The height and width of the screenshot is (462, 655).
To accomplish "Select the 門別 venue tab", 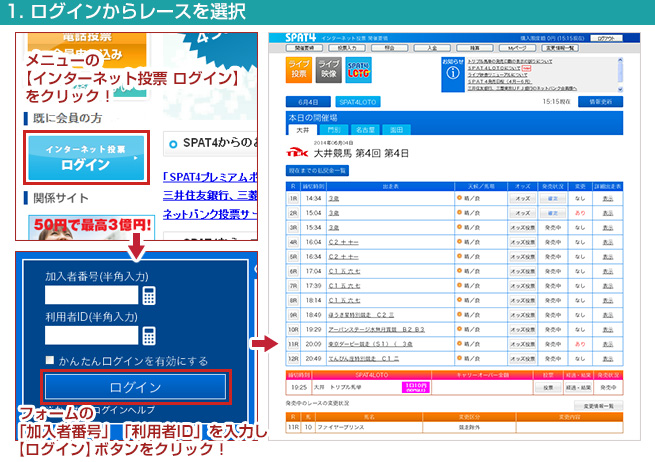I will 334,130.
